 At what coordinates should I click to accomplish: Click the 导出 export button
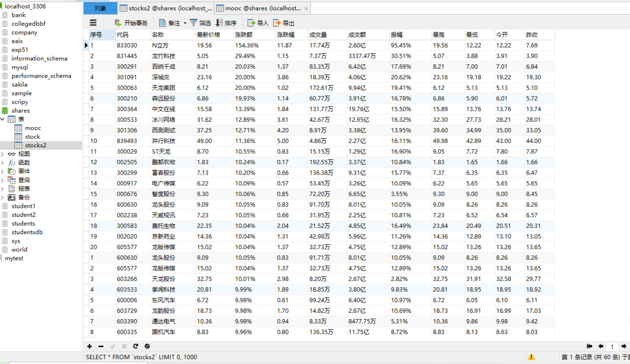[284, 23]
